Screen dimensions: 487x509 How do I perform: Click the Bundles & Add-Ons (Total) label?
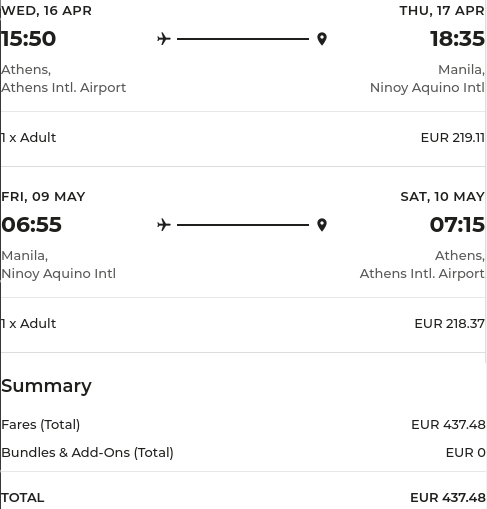(87, 453)
